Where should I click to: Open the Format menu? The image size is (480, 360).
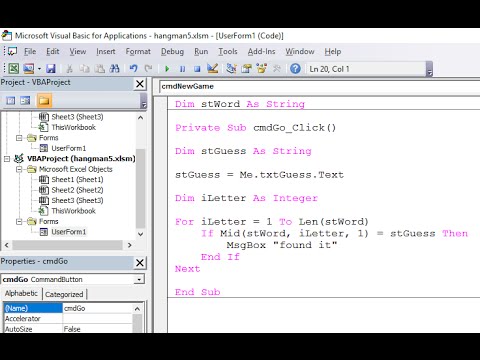click(138, 52)
